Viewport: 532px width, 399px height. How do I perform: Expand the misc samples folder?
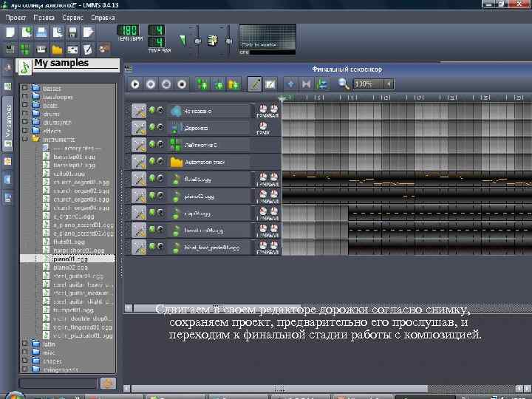[x=24, y=352]
